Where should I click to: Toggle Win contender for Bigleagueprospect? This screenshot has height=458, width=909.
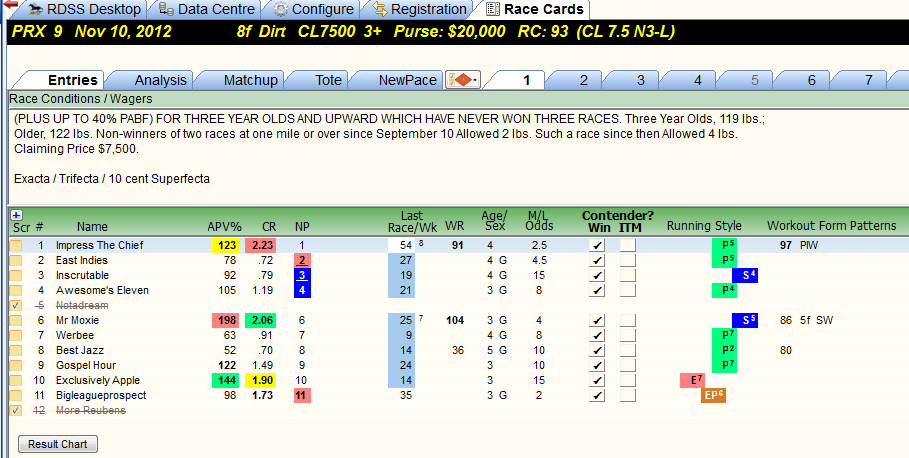pos(597,395)
